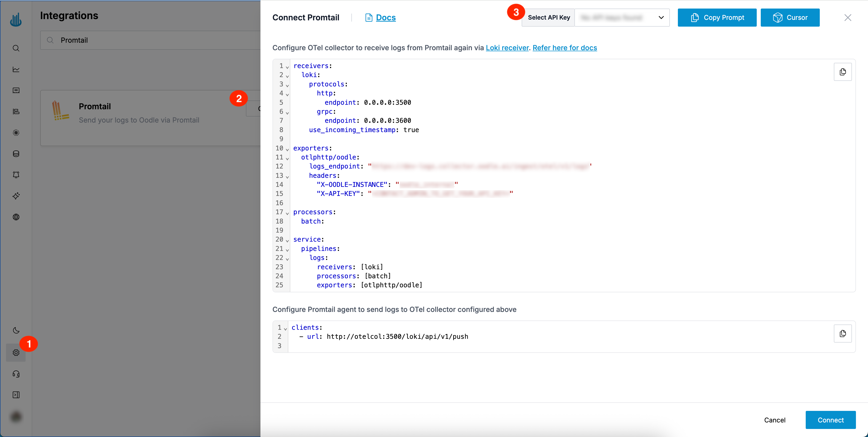This screenshot has width=868, height=437.
Task: Collapse the receivers section on line 1
Action: coord(287,67)
